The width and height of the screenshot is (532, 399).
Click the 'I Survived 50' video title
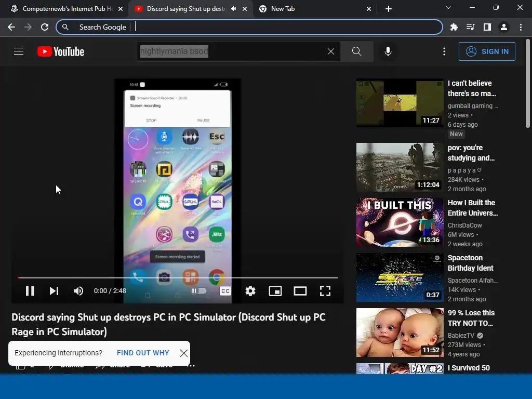coord(469,368)
